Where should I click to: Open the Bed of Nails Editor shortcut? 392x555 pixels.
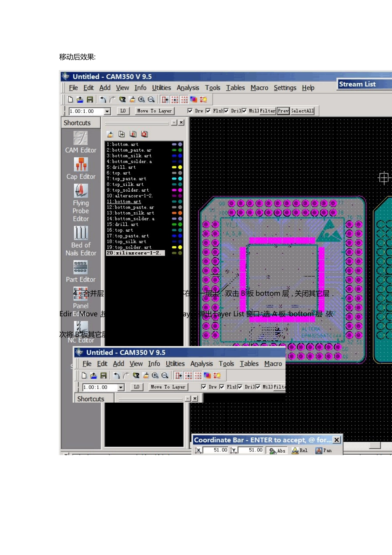[x=81, y=241]
